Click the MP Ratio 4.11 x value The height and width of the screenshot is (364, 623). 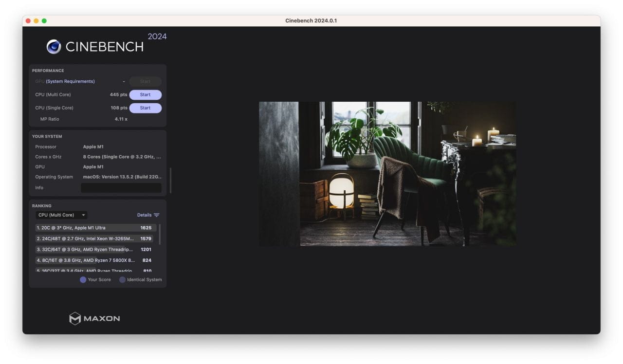(121, 119)
